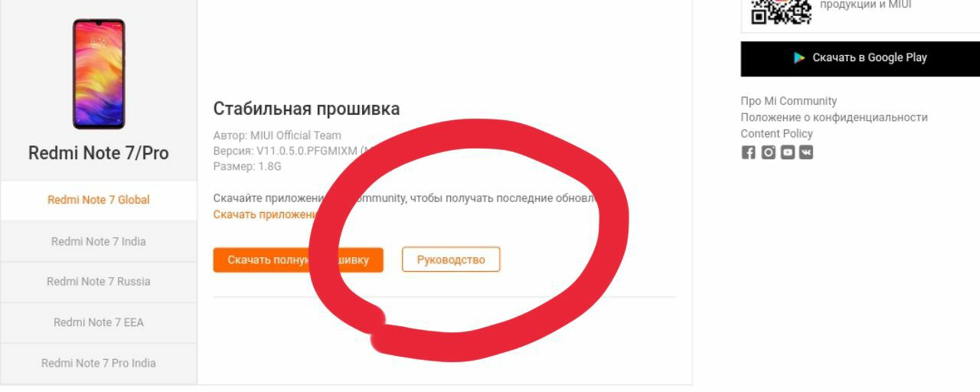Screen dimensions: 980x392
Task: Switch to Redmi Note 7 India
Action: (99, 241)
